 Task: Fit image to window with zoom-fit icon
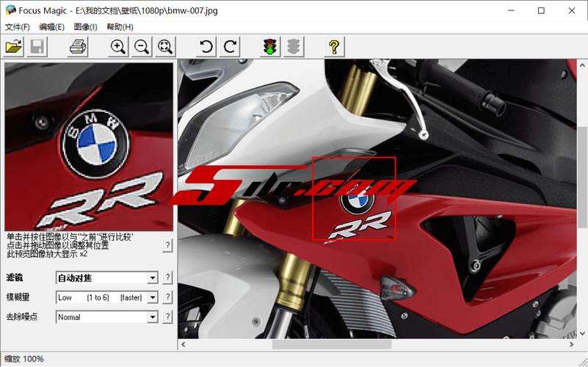tap(165, 47)
